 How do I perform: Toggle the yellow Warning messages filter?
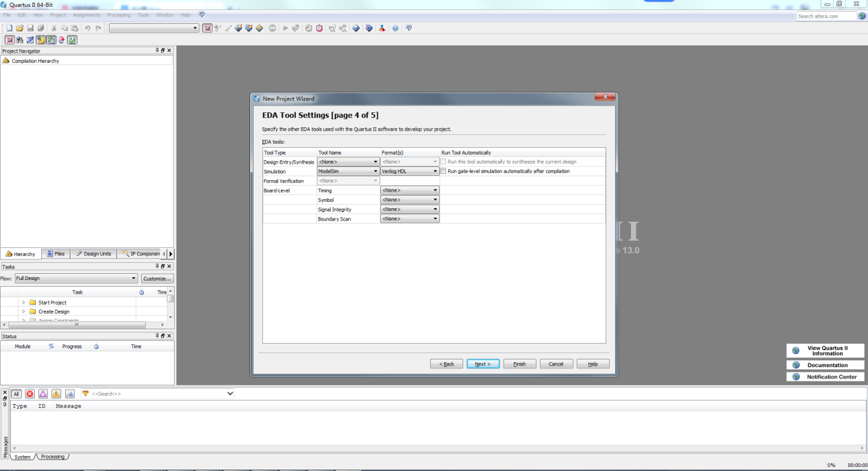[x=56, y=394]
